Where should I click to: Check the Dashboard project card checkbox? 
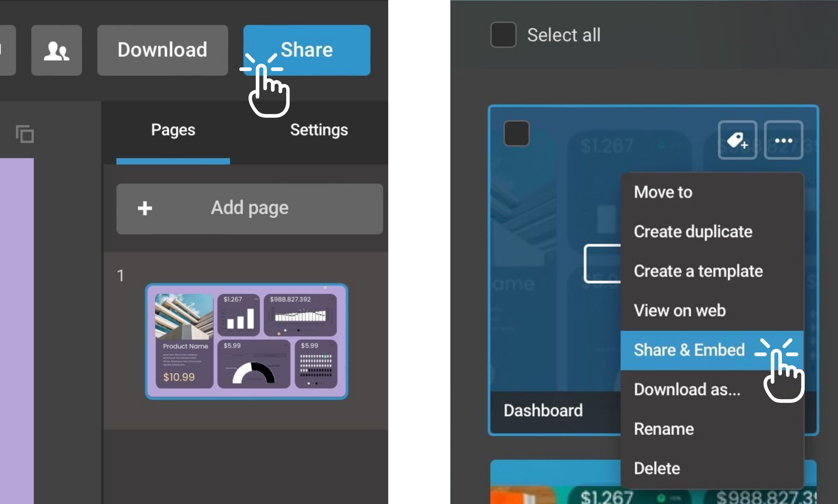[516, 133]
